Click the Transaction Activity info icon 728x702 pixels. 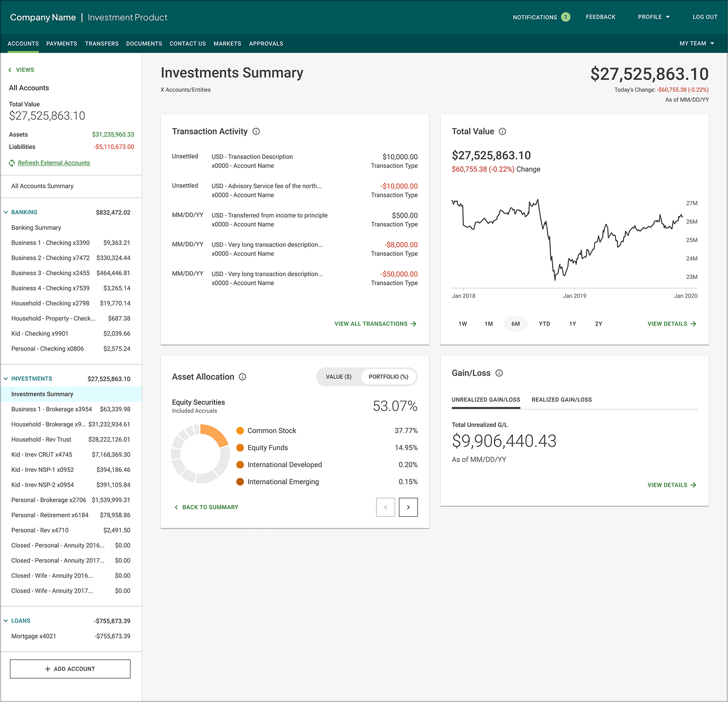point(256,132)
